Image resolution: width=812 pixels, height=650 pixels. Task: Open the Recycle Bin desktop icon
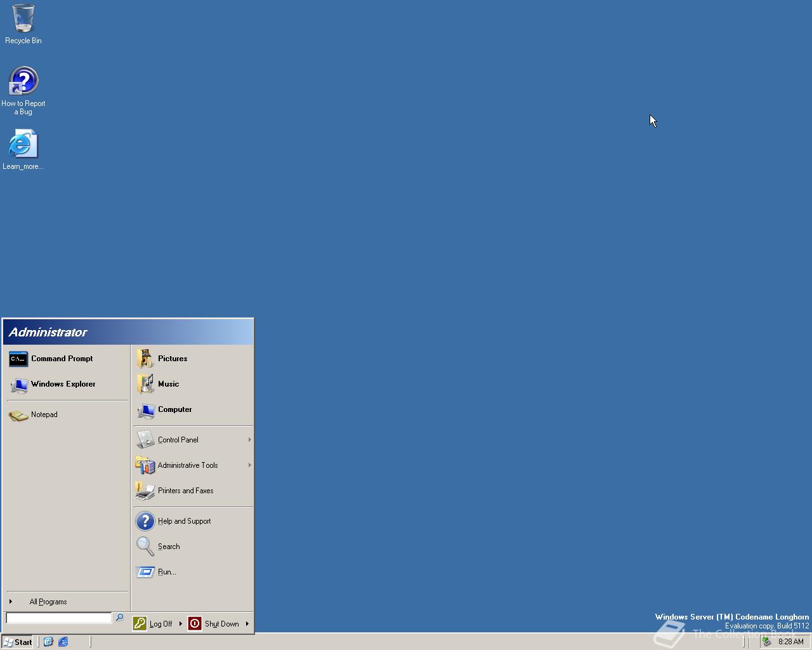[x=23, y=24]
